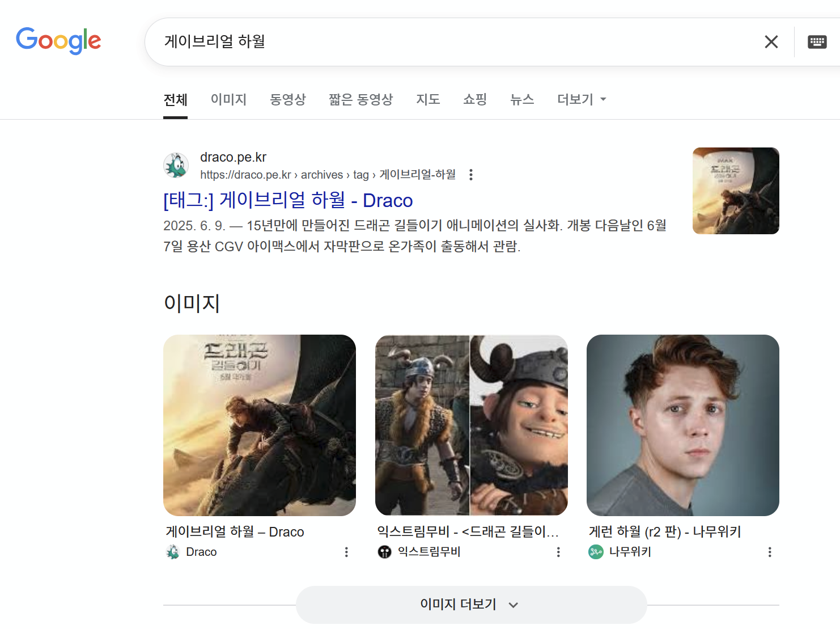Click the draco.pe.kr site name
The height and width of the screenshot is (629, 840).
233,157
